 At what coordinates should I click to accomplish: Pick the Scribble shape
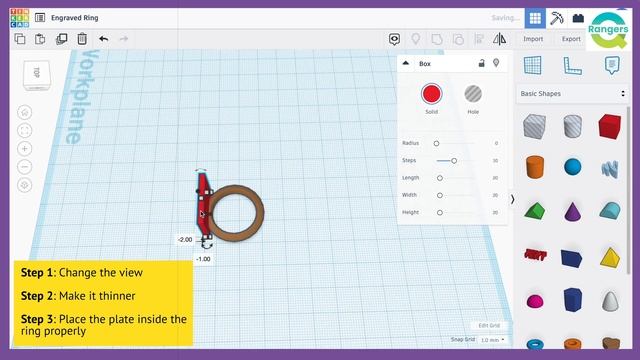click(610, 169)
